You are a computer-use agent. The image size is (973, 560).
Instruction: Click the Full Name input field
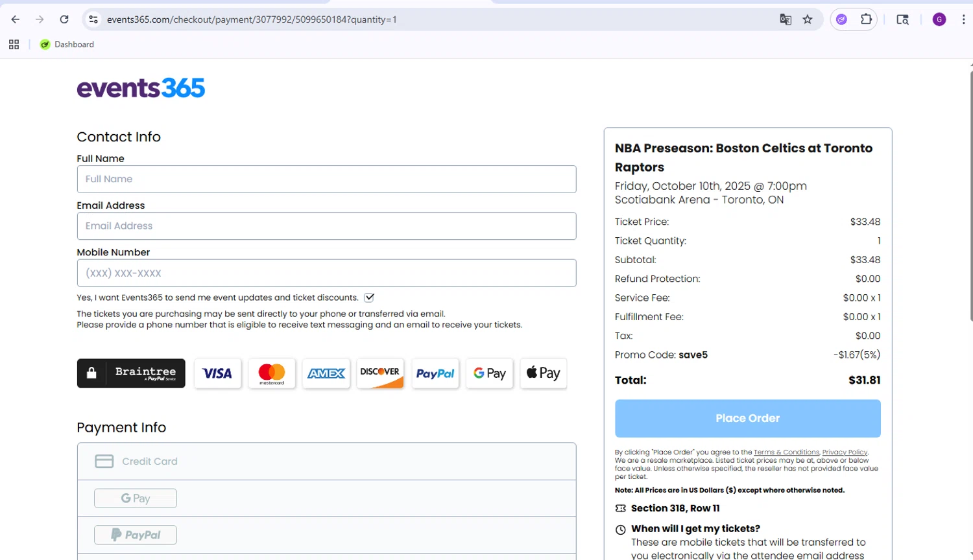click(x=326, y=179)
